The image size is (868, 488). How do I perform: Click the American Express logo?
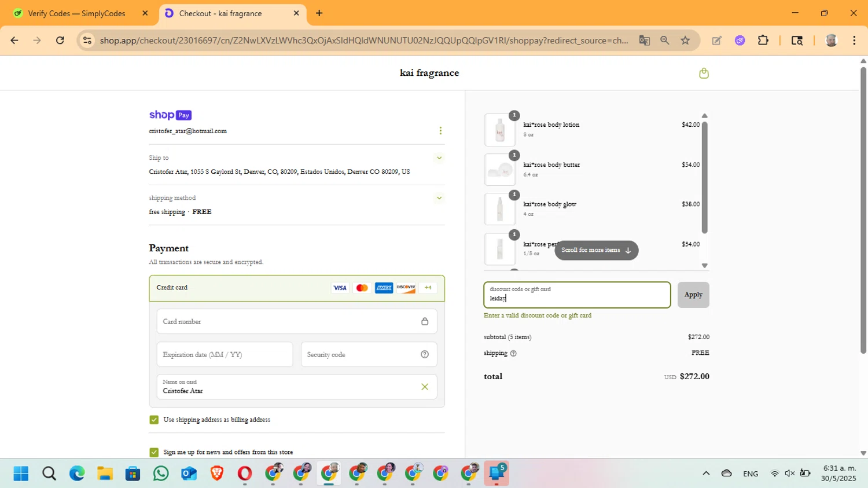[x=384, y=288]
